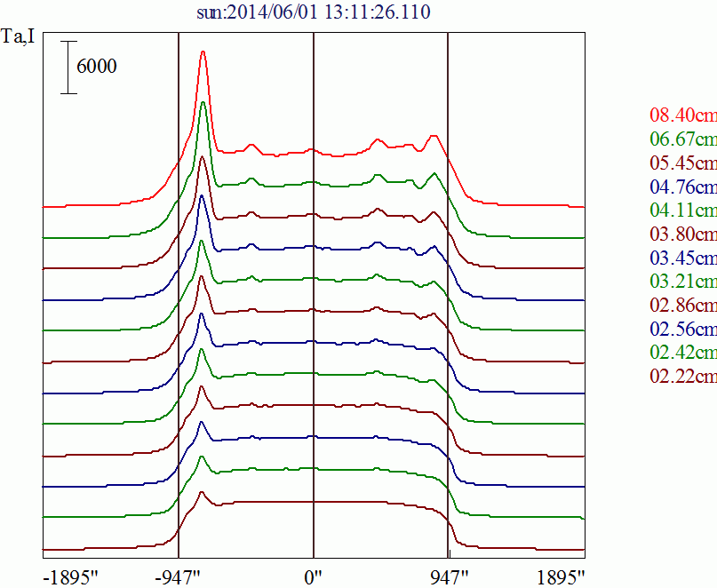Screen dimensions: 717x588
Task: Click the -1895" x-axis tick label
Action: [x=71, y=578]
